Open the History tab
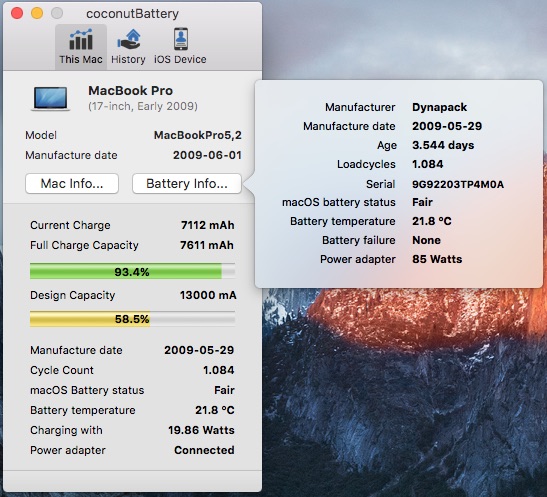Screen dimensions: 547x497 [x=128, y=47]
